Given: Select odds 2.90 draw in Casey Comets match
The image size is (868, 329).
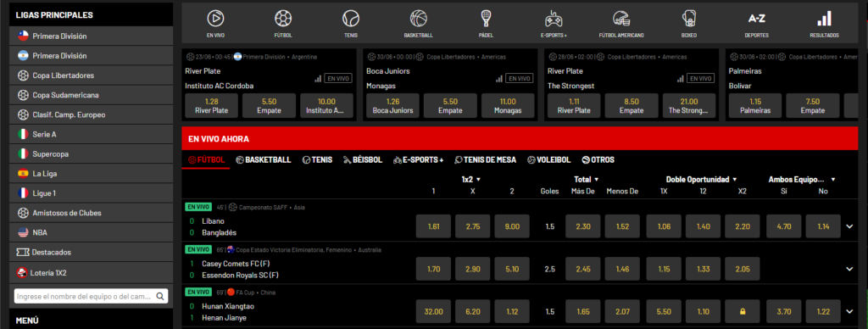Looking at the screenshot, I should (x=473, y=269).
